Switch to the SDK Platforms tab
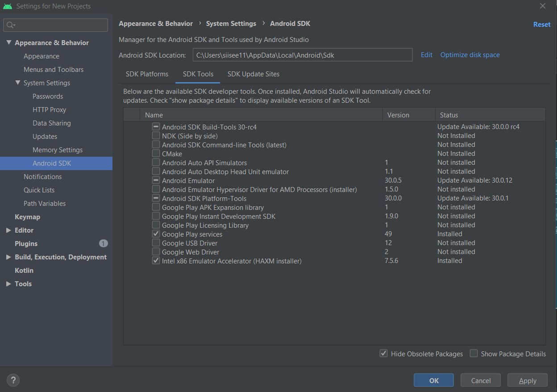Screen dimensions: 557x392 coord(147,74)
